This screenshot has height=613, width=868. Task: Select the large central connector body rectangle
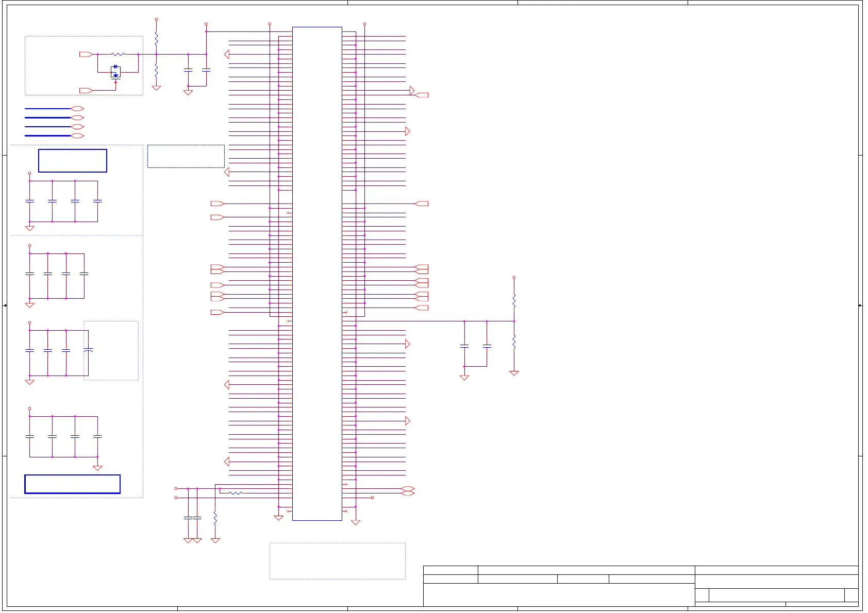(x=317, y=274)
